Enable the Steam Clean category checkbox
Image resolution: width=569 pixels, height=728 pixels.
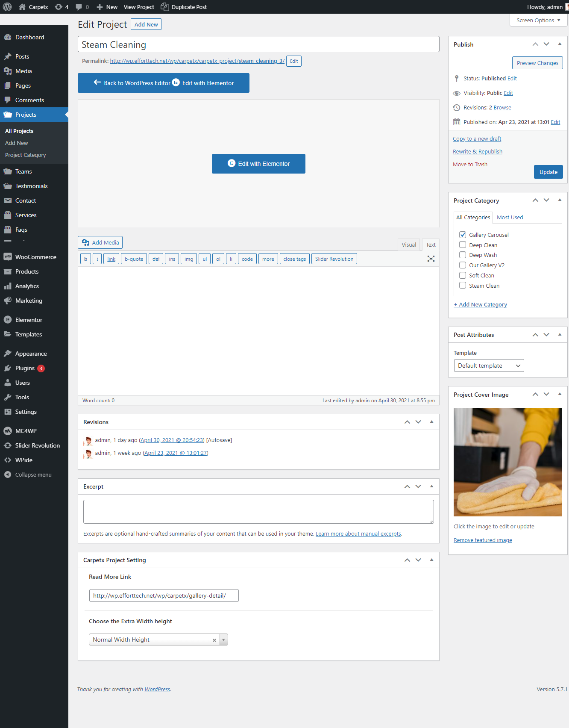pos(463,286)
